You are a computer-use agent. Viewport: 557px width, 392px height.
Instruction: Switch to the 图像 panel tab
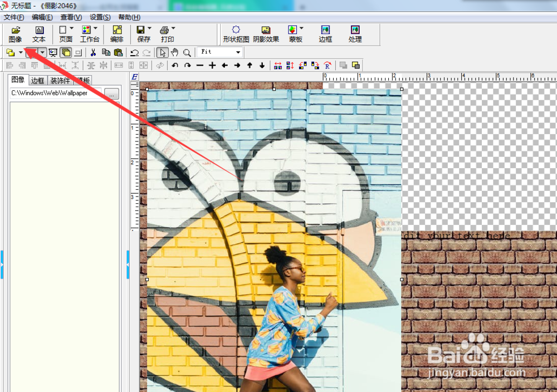[18, 80]
